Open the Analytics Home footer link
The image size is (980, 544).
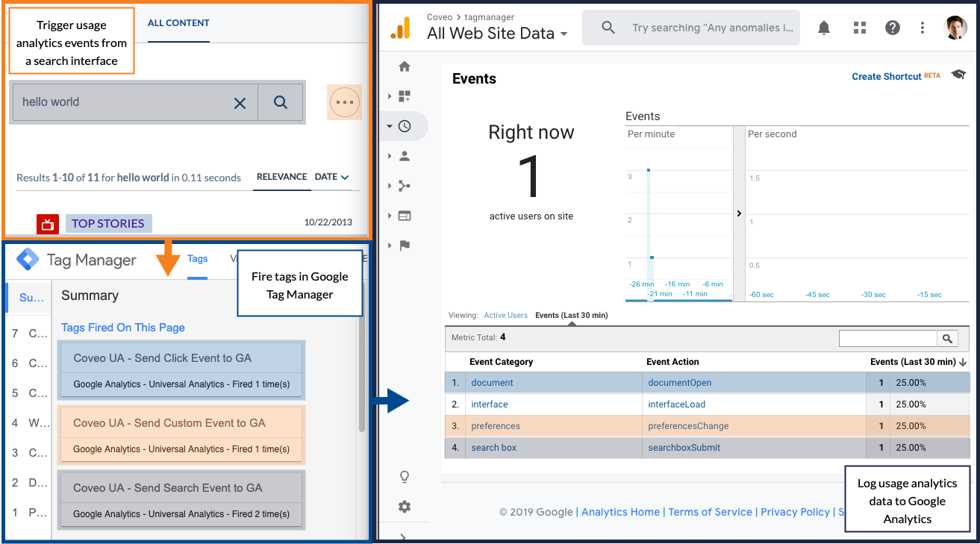[620, 512]
